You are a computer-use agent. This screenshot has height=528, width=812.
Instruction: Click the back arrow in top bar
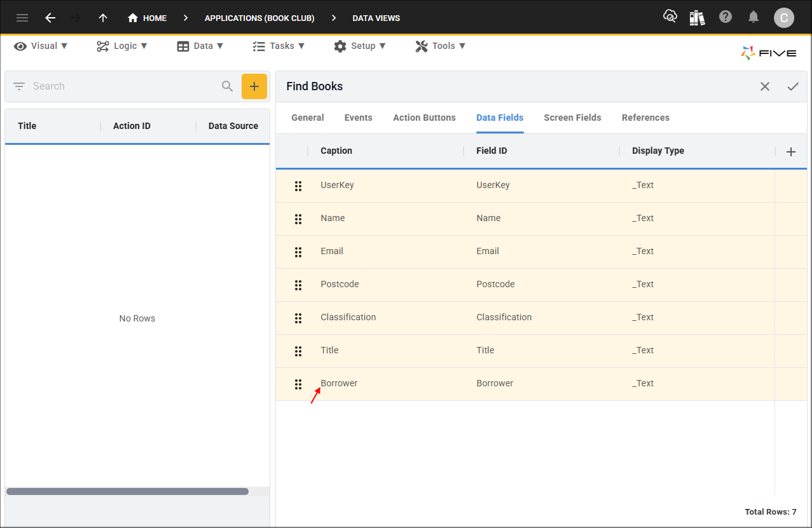(x=50, y=18)
